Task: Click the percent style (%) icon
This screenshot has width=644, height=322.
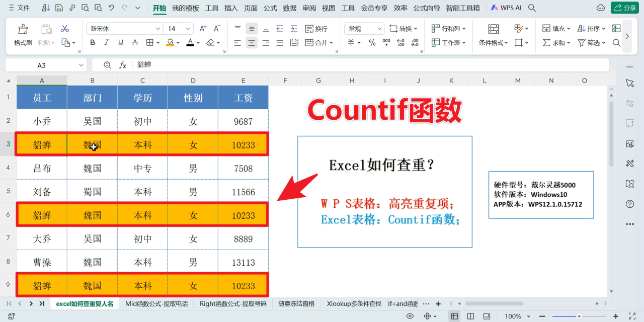Action: (x=372, y=43)
